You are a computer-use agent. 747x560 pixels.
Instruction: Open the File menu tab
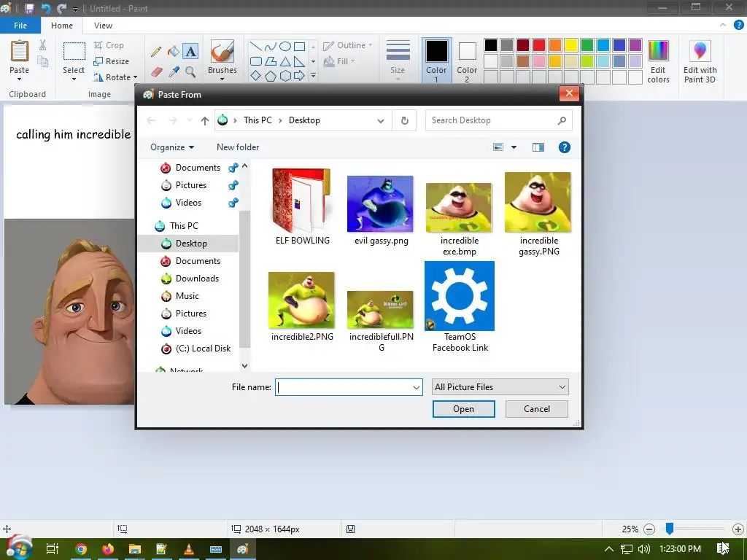[x=20, y=26]
